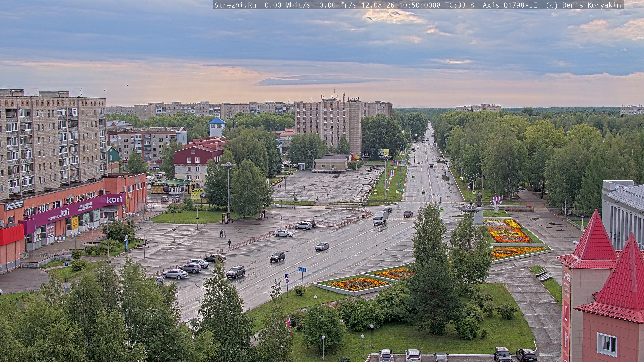Click the "12.08.26" date stamp
644x362 pixels.
pyautogui.click(x=378, y=5)
